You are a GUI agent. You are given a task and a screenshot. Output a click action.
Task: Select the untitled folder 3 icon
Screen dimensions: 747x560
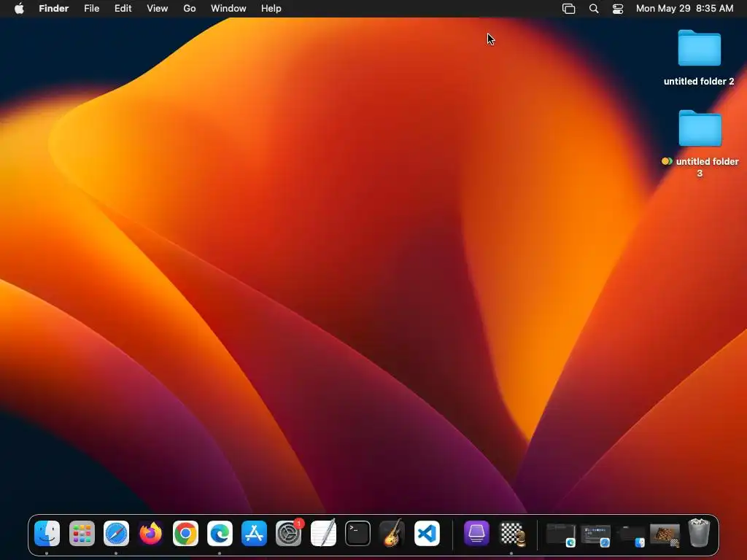coord(700,128)
